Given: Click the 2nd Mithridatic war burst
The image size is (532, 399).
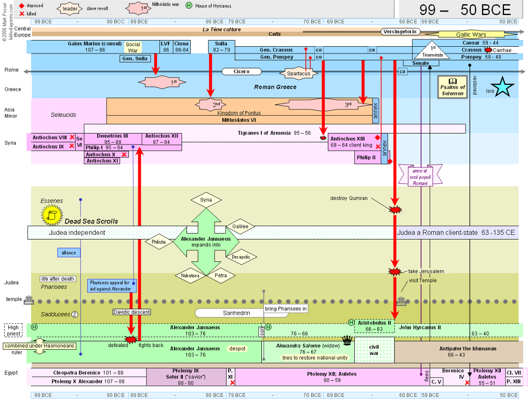Looking at the screenshot, I should point(211,105).
